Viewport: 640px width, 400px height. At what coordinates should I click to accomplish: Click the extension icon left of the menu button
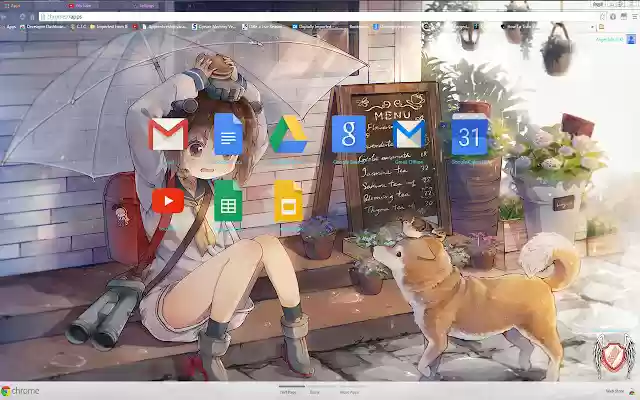(x=624, y=16)
